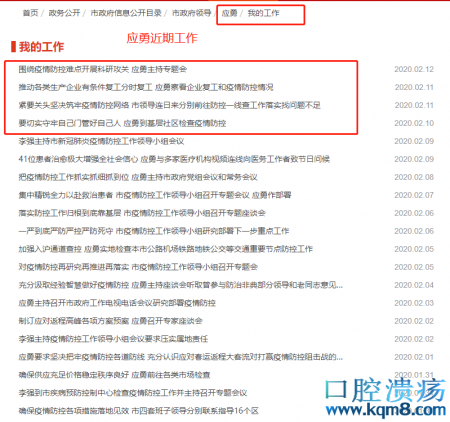The image size is (450, 422).
Task: Go to 政务公开 breadcrumb
Action: pyautogui.click(x=64, y=13)
